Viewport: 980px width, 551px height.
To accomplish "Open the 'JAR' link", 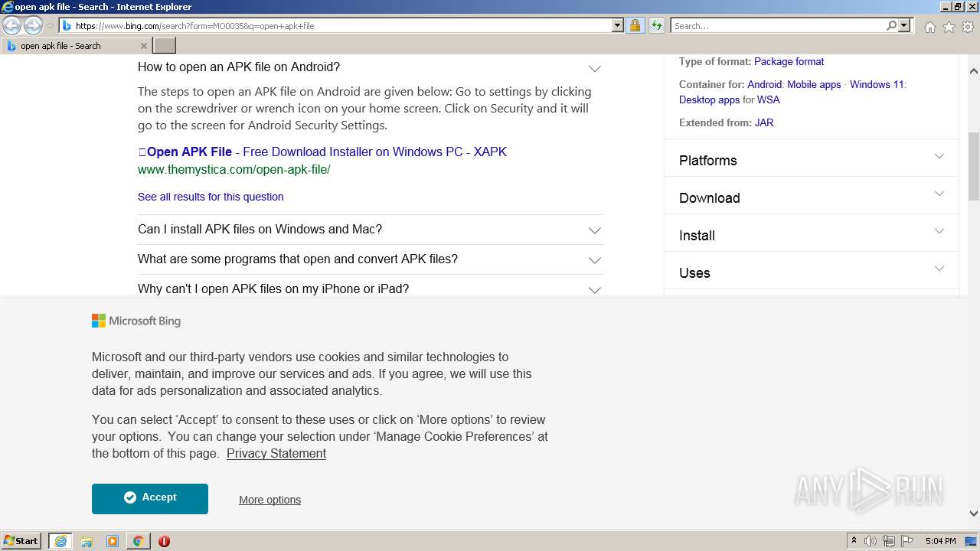I will 764,122.
